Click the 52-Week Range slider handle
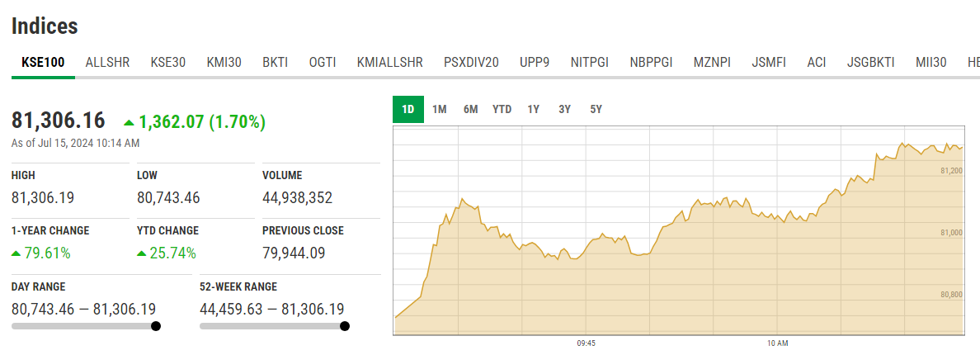The height and width of the screenshot is (355, 980). point(345,326)
